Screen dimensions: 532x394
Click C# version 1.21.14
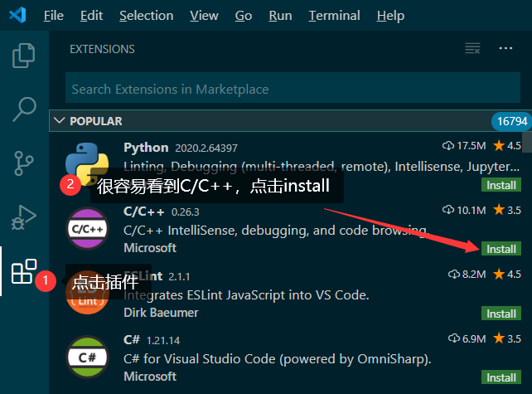coord(163,341)
